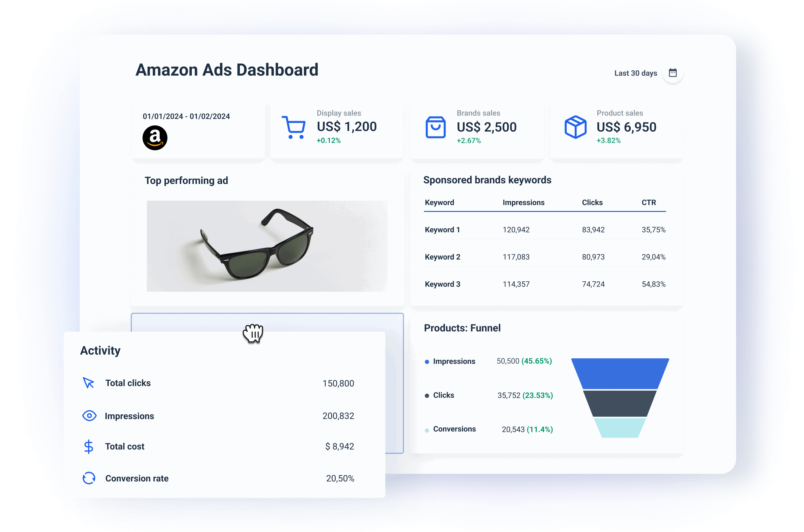
Task: Expand the Keyword 1 row details
Action: 442,230
